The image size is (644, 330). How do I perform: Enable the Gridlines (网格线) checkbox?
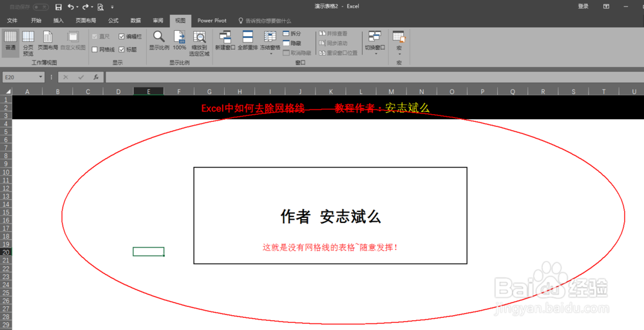click(x=95, y=50)
